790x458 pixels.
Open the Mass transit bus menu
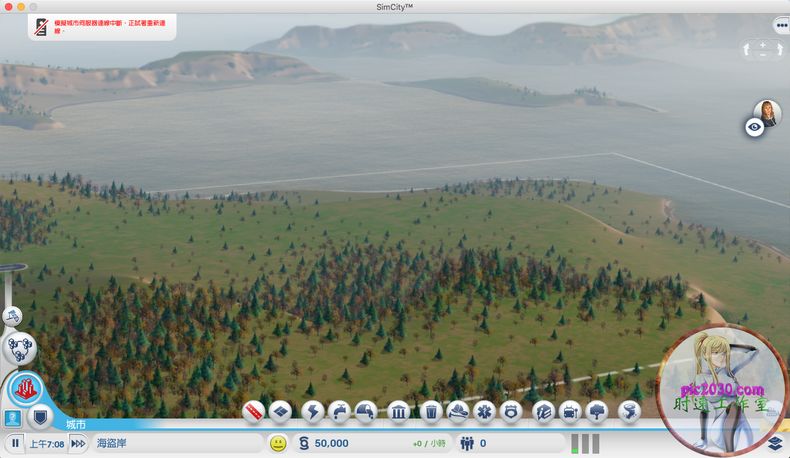[x=570, y=412]
